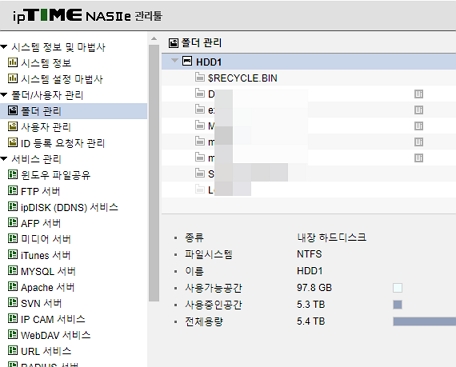The width and height of the screenshot is (456, 367).
Task: Collapse the 시스템 정보 및 마법사 section
Action: point(4,47)
